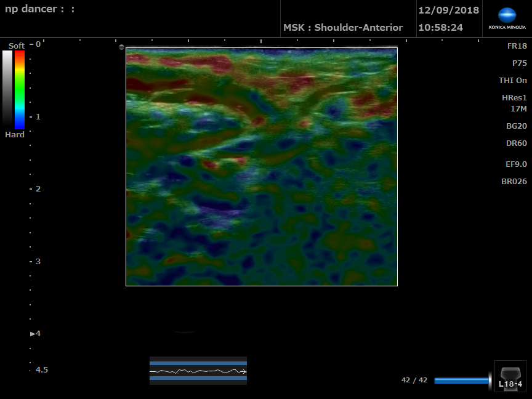The image size is (532, 399).
Task: Click the BR026 parameter label
Action: point(514,182)
